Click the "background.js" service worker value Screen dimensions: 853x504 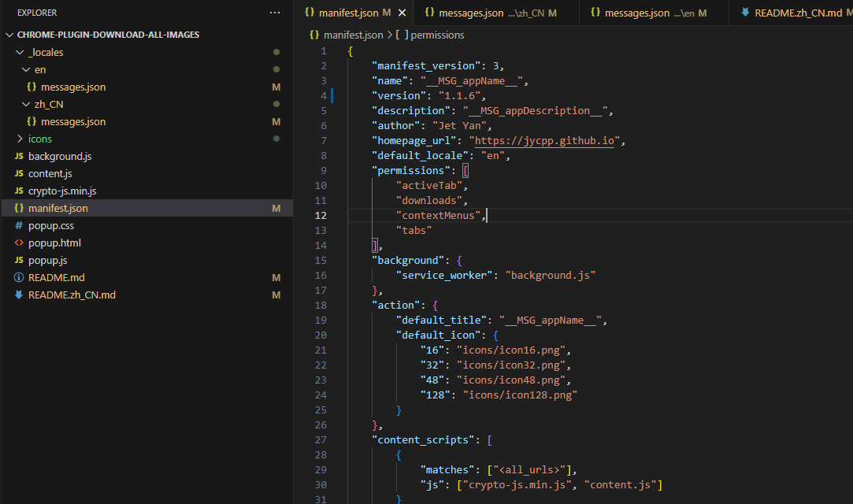click(551, 276)
